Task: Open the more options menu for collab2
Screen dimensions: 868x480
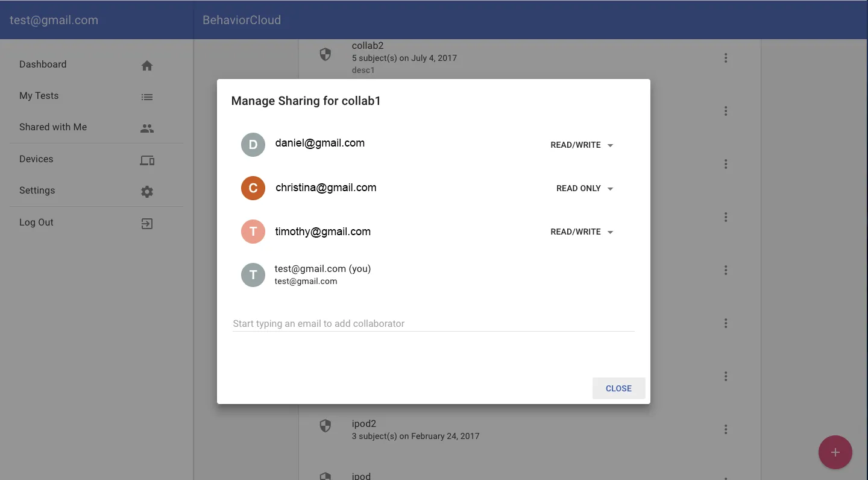Action: pyautogui.click(x=726, y=58)
